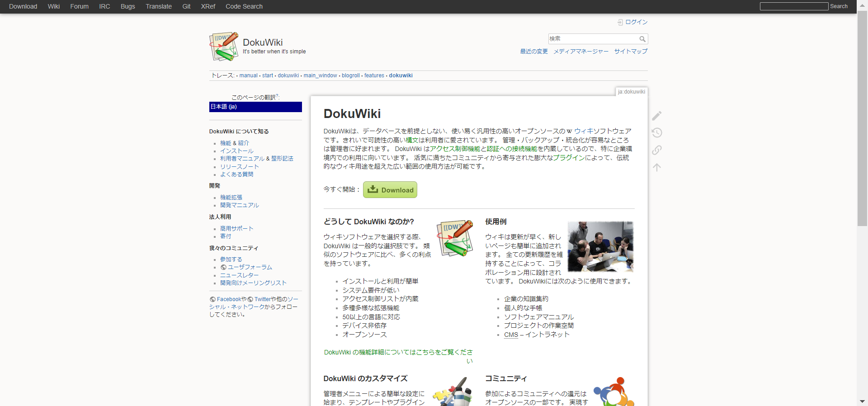Click globe icon beside Facebook link
The width and height of the screenshot is (868, 406).
click(x=212, y=299)
